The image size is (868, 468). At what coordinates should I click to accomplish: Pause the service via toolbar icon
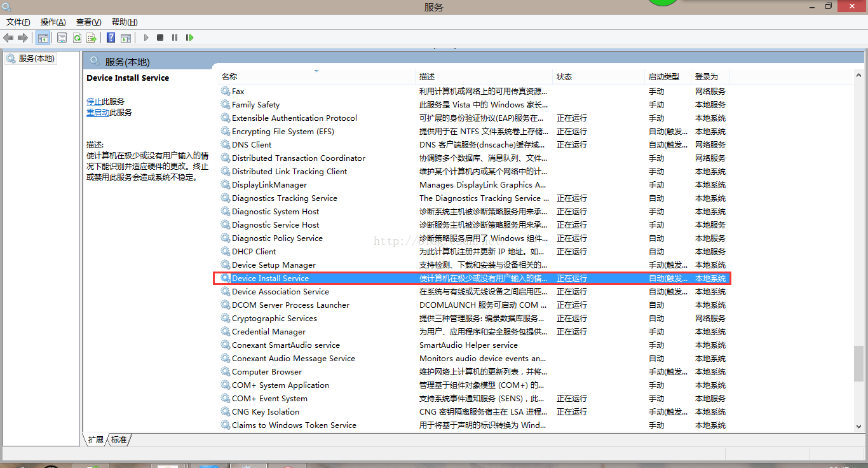coord(175,38)
